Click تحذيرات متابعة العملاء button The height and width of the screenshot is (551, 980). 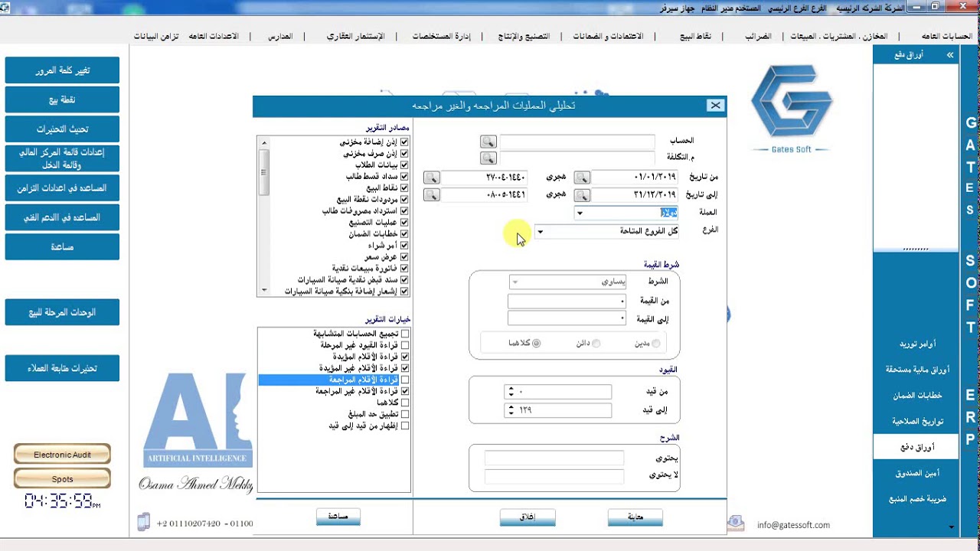click(62, 368)
